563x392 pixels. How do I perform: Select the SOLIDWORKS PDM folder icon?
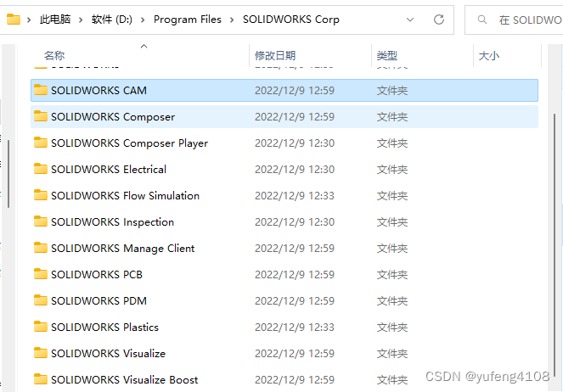coord(41,300)
